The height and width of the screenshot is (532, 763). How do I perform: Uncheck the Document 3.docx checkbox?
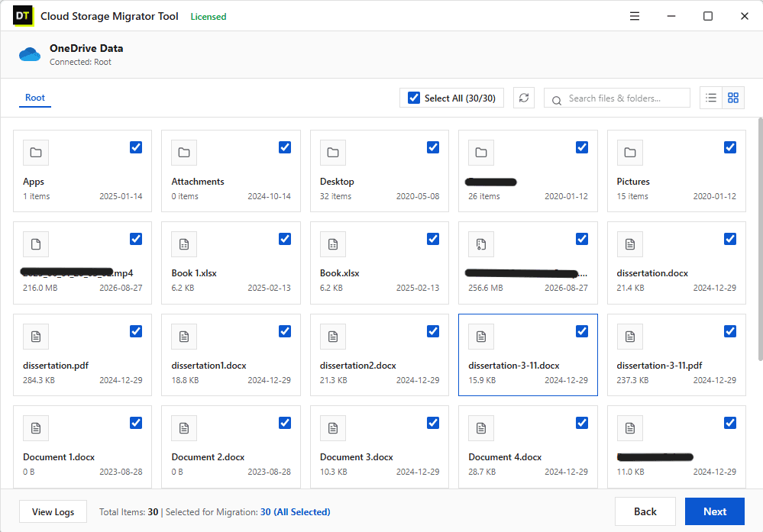433,423
